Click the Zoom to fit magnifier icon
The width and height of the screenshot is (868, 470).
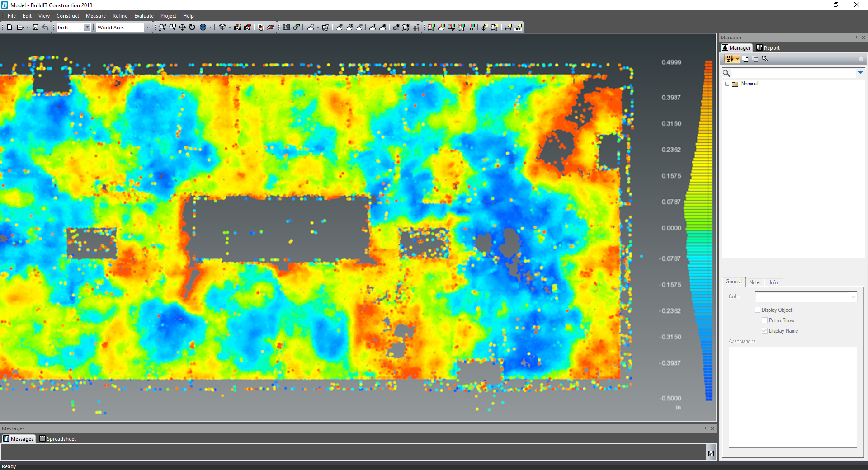click(162, 27)
